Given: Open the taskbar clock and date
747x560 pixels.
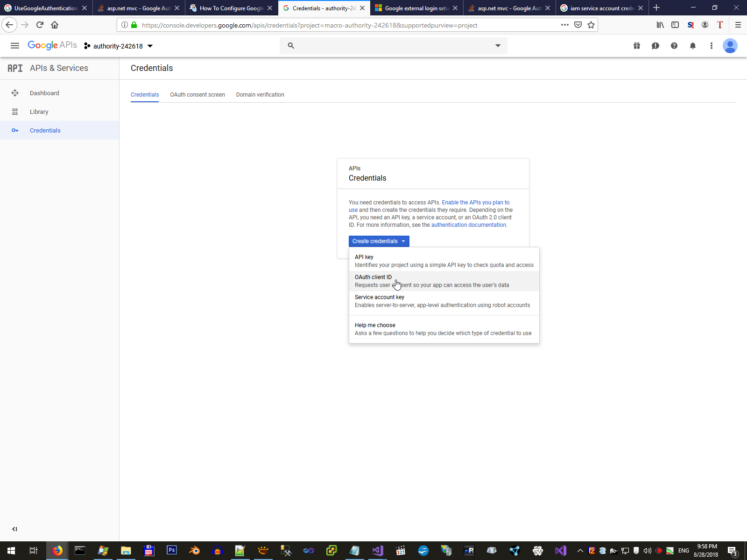Looking at the screenshot, I should pos(706,551).
